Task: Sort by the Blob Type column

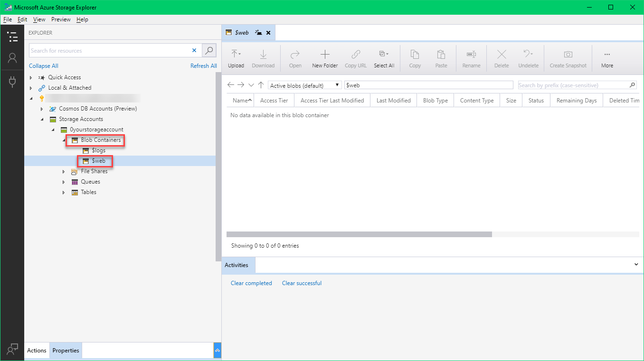Action: coord(436,101)
